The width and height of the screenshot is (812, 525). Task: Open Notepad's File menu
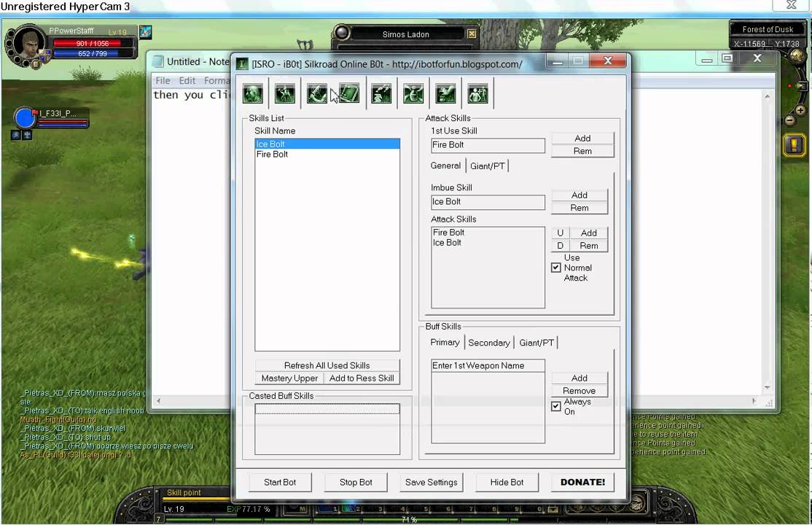(x=163, y=80)
